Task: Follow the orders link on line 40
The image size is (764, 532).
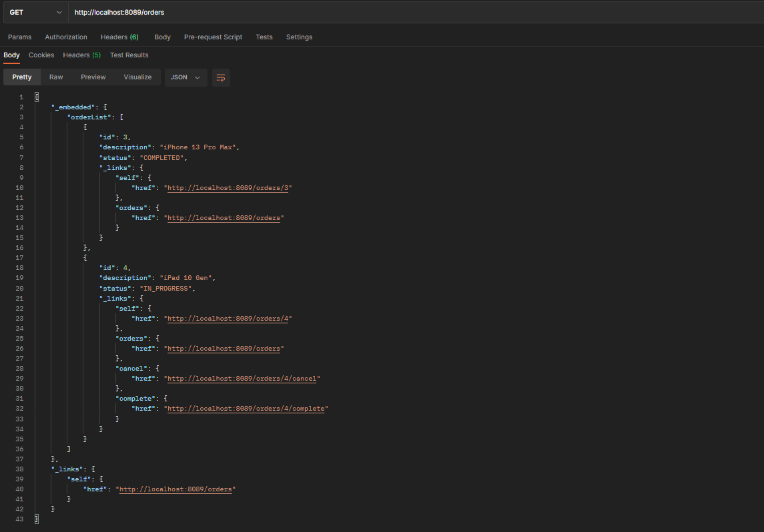Action: tap(175, 489)
